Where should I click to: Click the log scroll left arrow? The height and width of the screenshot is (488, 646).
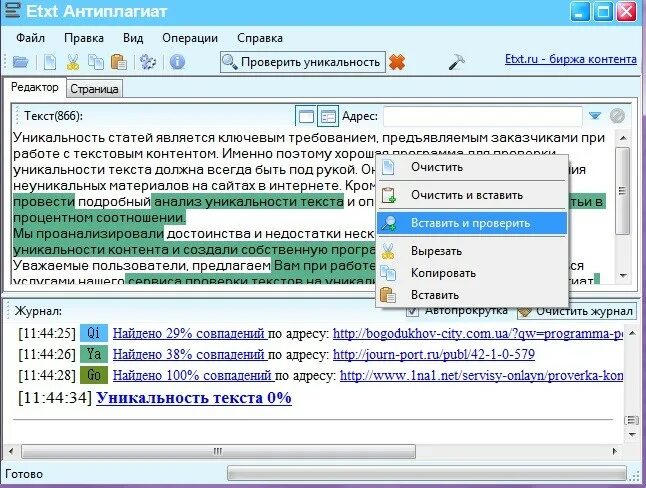(x=11, y=451)
